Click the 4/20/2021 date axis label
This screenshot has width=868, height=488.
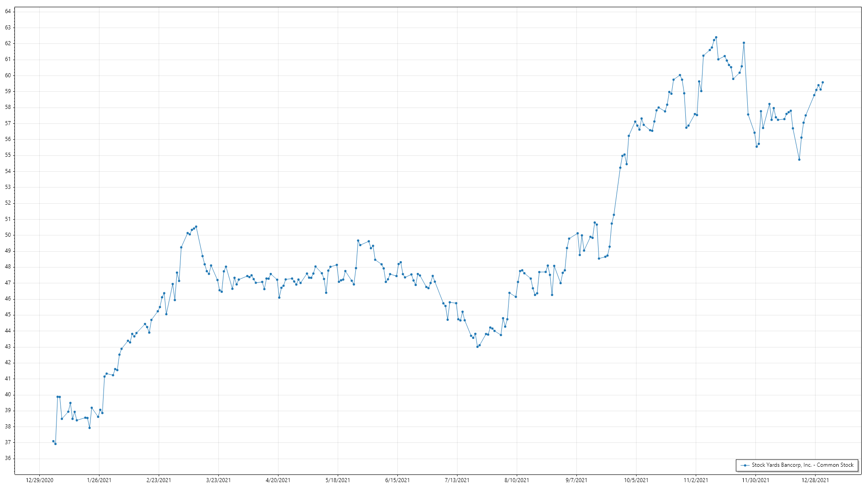(278, 480)
